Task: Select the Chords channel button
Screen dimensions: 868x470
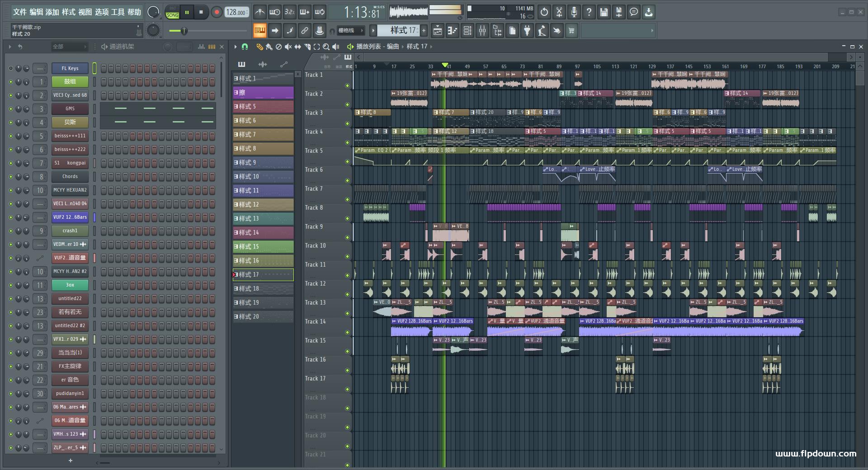Action: tap(70, 177)
